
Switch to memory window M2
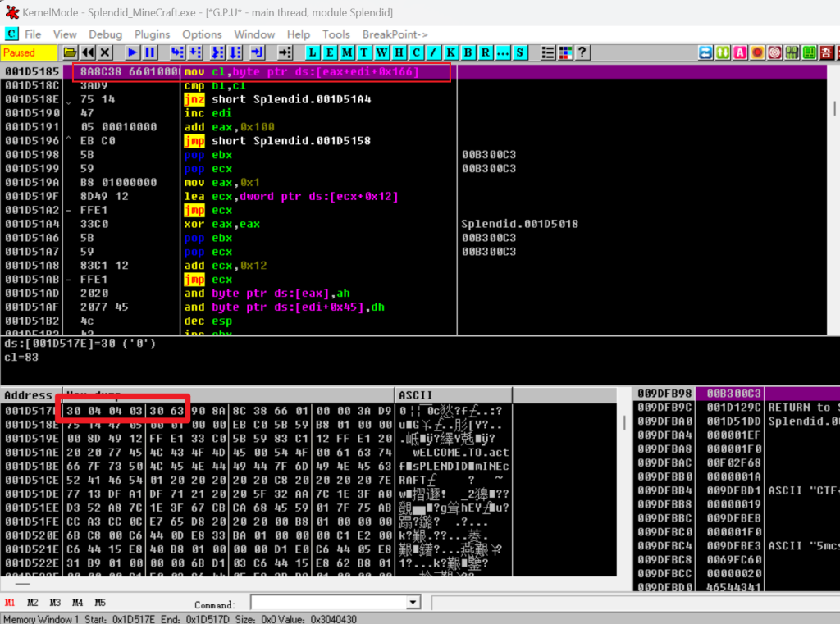[x=33, y=603]
